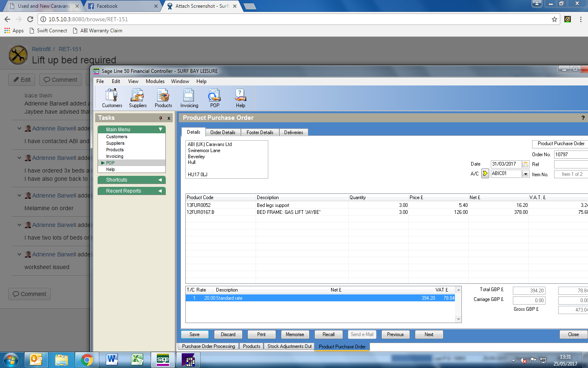Open the Suppliers toolbar icon
This screenshot has width=588, height=368.
tap(138, 98)
